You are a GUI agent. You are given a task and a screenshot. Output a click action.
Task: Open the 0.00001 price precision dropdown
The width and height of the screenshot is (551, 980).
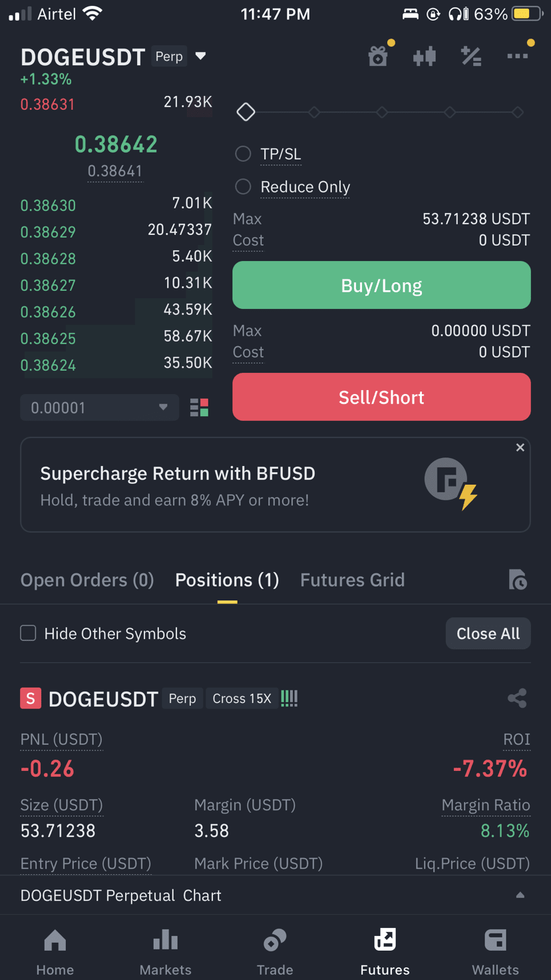point(100,407)
